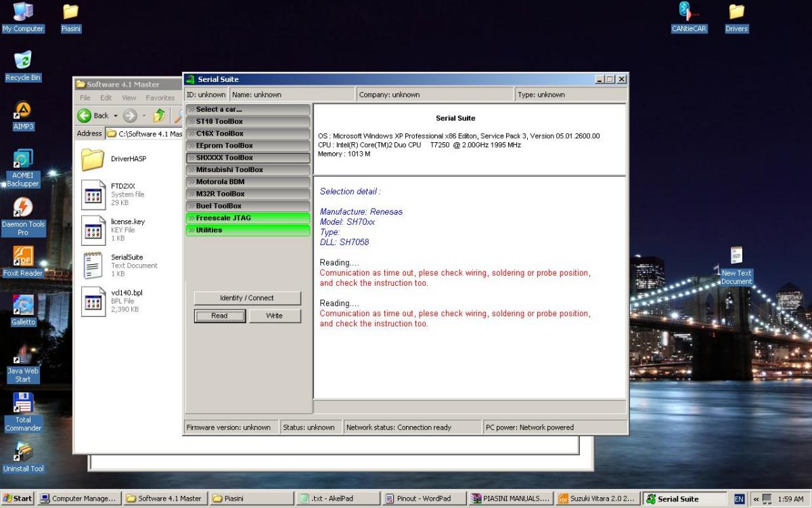Select the DriverHASP folder icon
Image resolution: width=812 pixels, height=508 pixels.
(93, 159)
